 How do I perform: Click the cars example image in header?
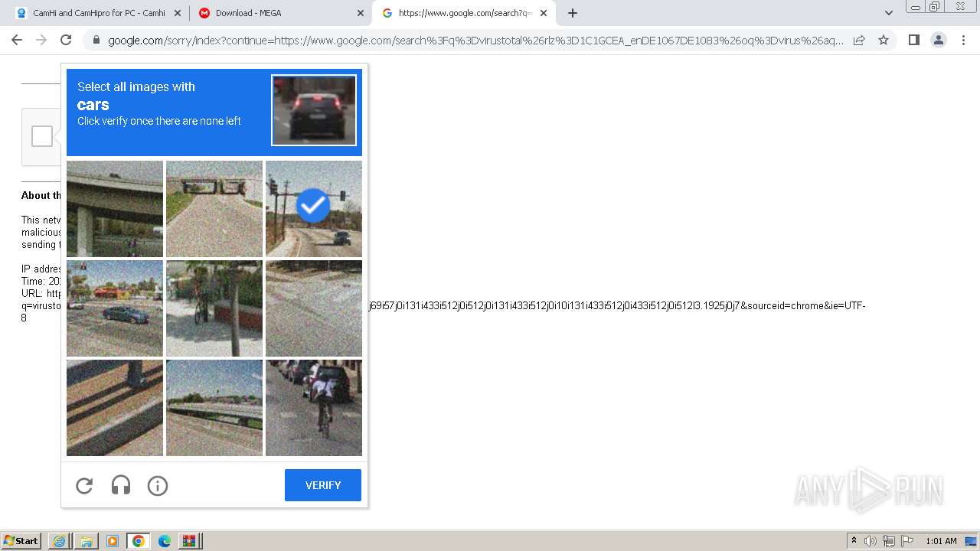click(x=314, y=109)
